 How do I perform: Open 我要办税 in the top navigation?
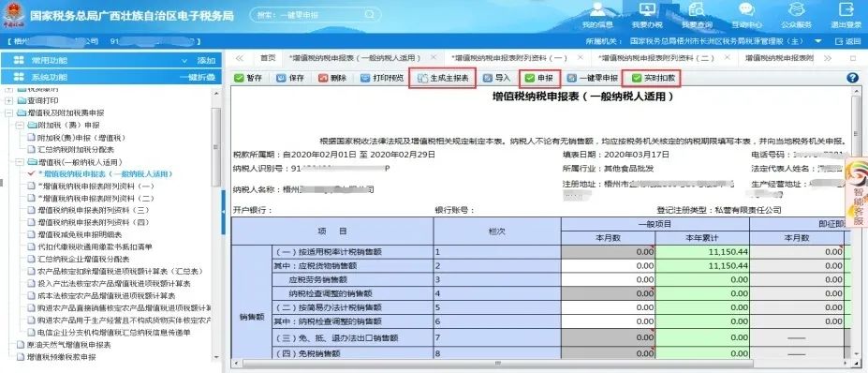647,16
